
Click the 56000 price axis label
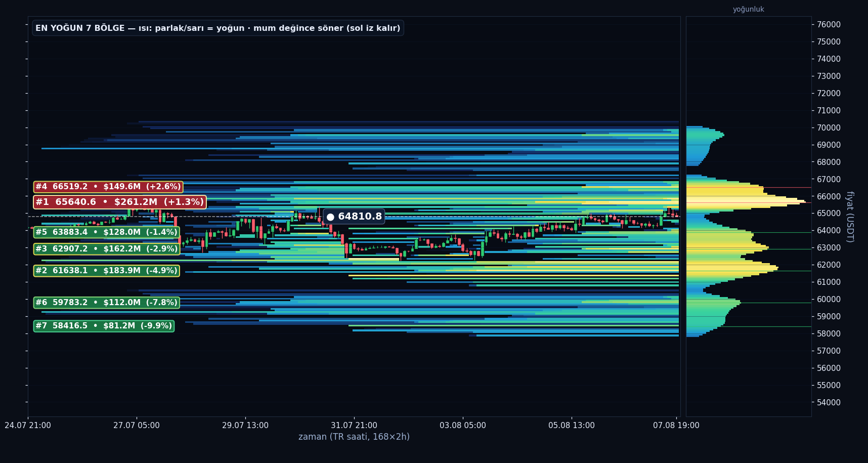click(829, 368)
